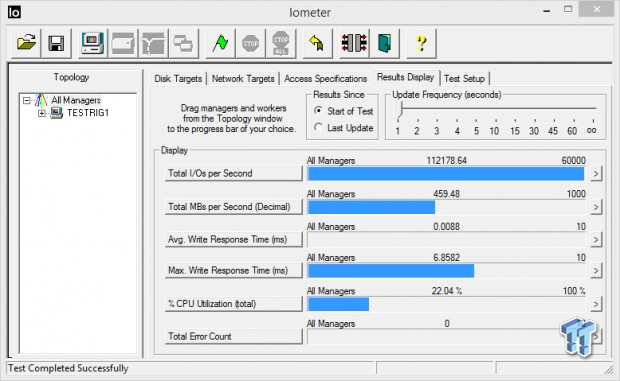Start tests with the green flag
This screenshot has width=620, height=381.
220,43
